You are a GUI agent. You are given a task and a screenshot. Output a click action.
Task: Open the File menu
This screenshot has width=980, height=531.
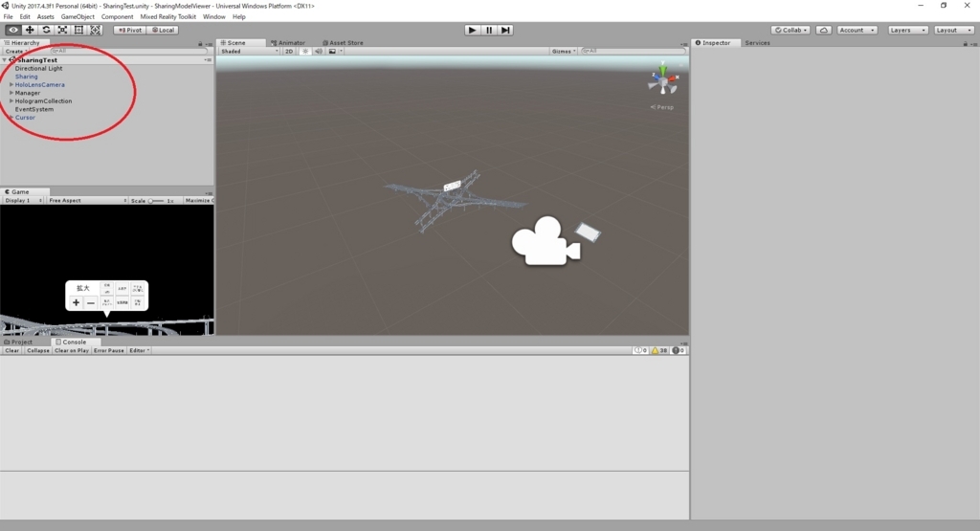coord(8,17)
